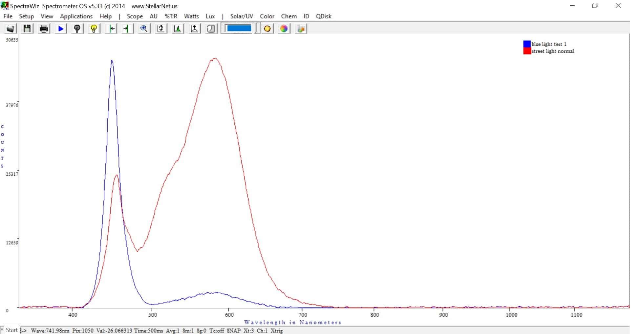The height and width of the screenshot is (334, 644).
Task: Click the 50635 Y-axis maximum value
Action: pyautogui.click(x=12, y=40)
